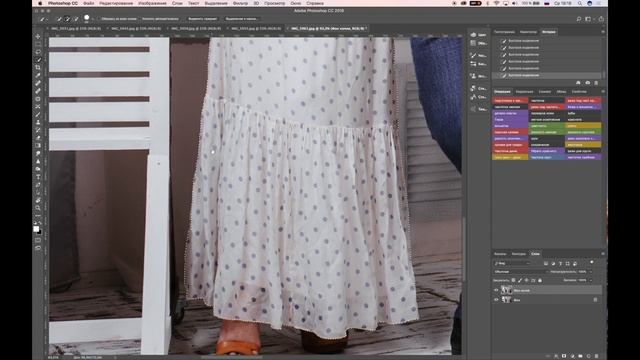Open the Выделение menu
This screenshot has width=640, height=360.
[x=216, y=3]
